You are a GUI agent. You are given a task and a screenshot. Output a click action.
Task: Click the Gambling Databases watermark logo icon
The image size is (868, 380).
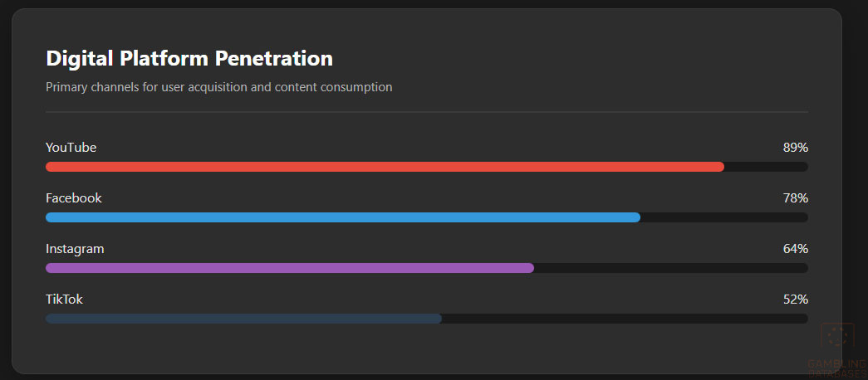point(836,336)
